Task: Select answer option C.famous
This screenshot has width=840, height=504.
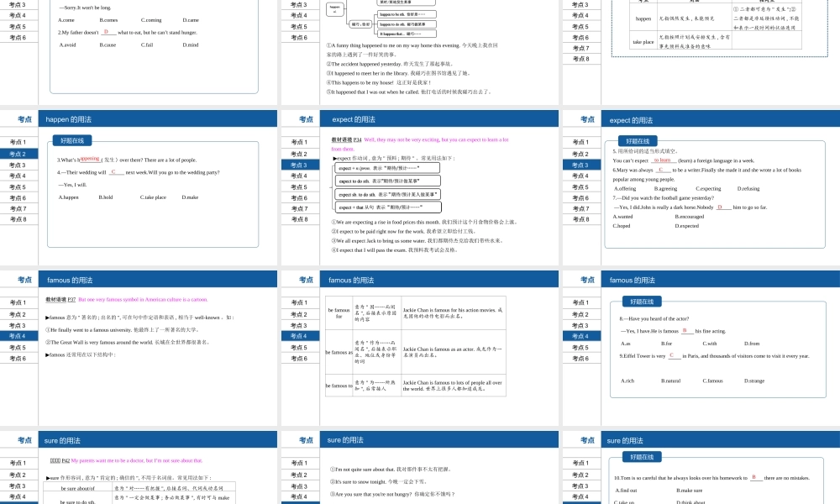Action: point(712,381)
